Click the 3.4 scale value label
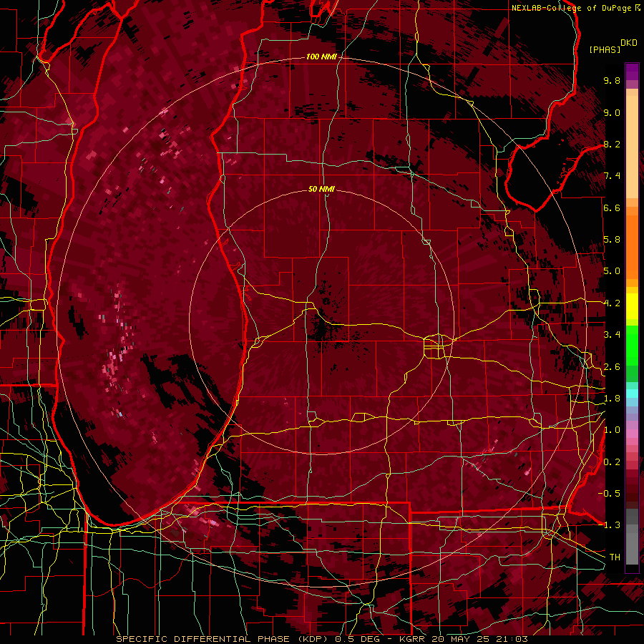 click(612, 335)
